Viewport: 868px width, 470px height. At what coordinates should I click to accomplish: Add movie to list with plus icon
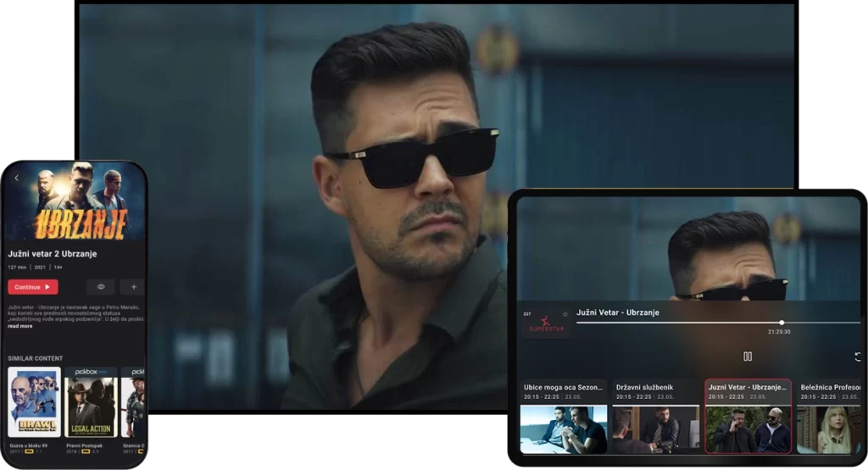tap(132, 287)
